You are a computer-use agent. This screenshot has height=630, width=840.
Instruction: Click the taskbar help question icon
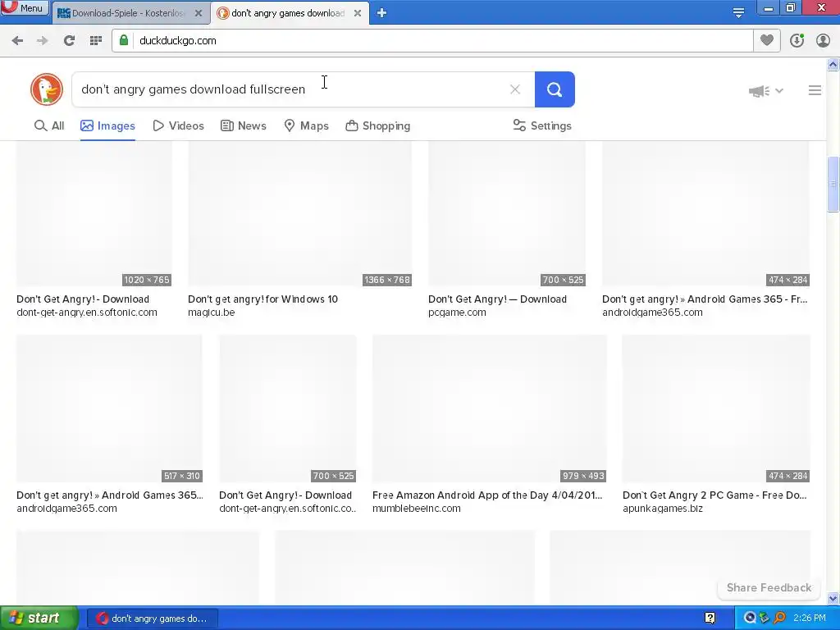(x=710, y=619)
